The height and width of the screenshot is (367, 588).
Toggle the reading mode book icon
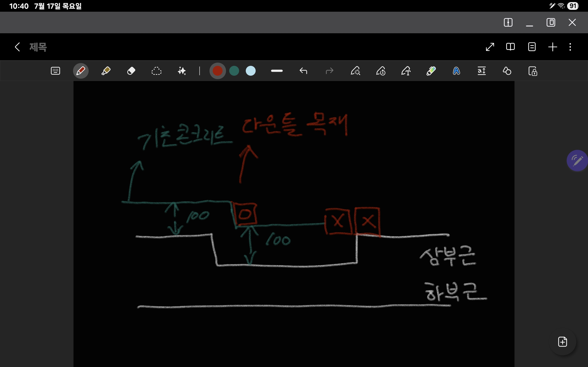click(510, 47)
